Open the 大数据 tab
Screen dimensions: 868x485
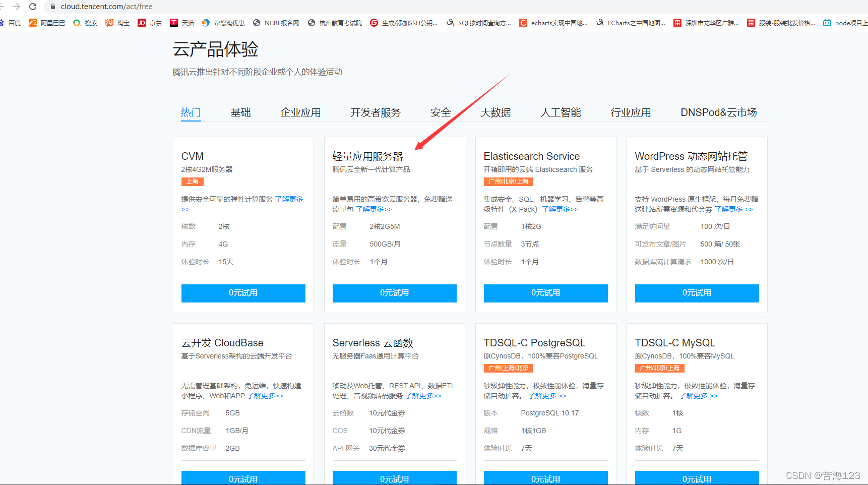495,112
